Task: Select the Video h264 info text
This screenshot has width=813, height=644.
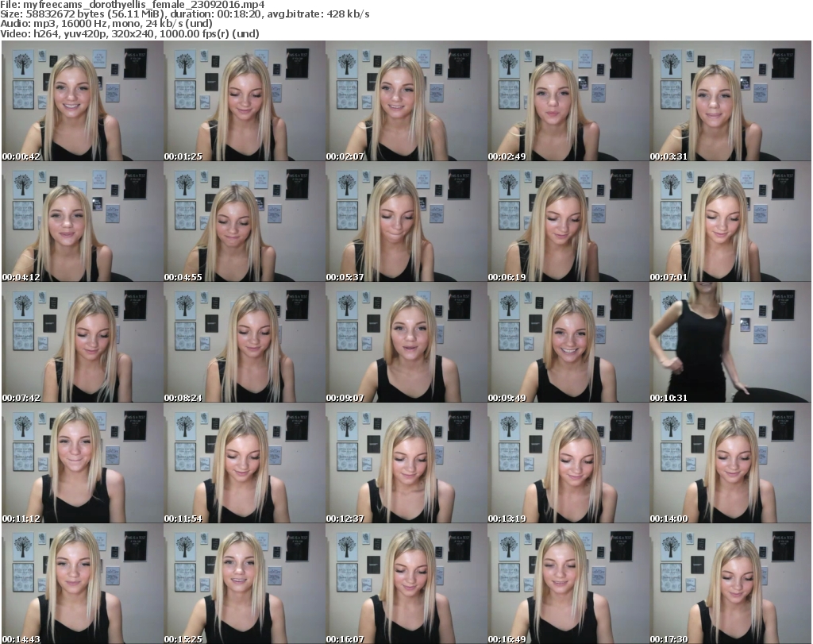Action: (x=130, y=34)
